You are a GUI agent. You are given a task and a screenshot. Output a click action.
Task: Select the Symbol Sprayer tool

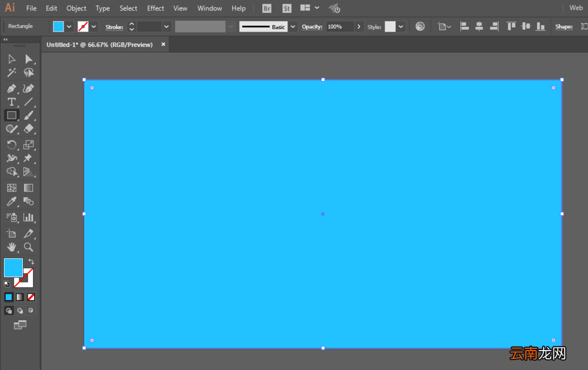(12, 217)
